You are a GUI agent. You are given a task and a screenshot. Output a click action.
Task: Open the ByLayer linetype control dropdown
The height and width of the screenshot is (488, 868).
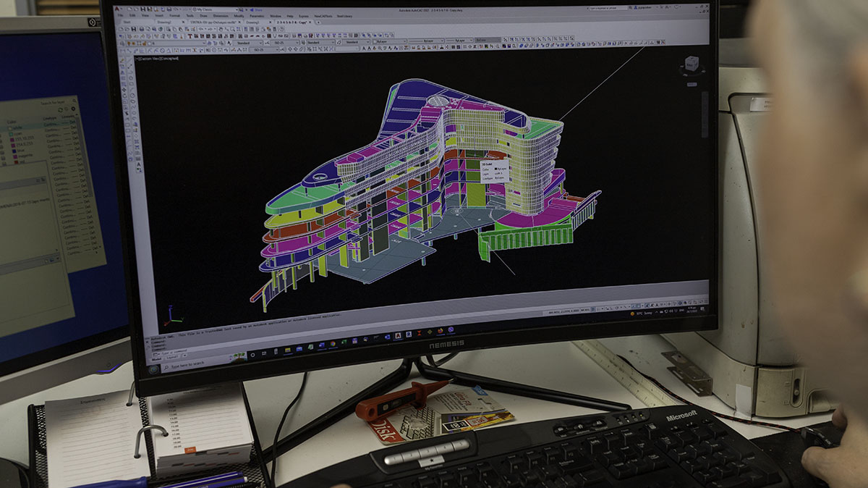coord(426,41)
